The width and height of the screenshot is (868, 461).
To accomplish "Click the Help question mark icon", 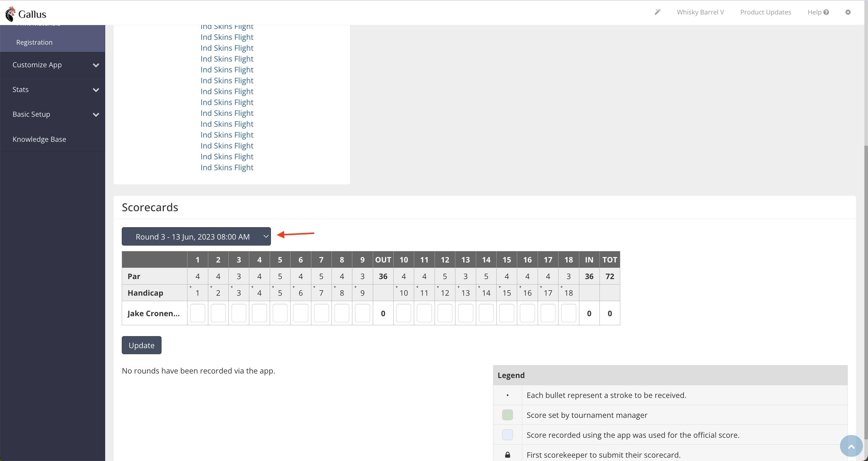I will point(826,12).
